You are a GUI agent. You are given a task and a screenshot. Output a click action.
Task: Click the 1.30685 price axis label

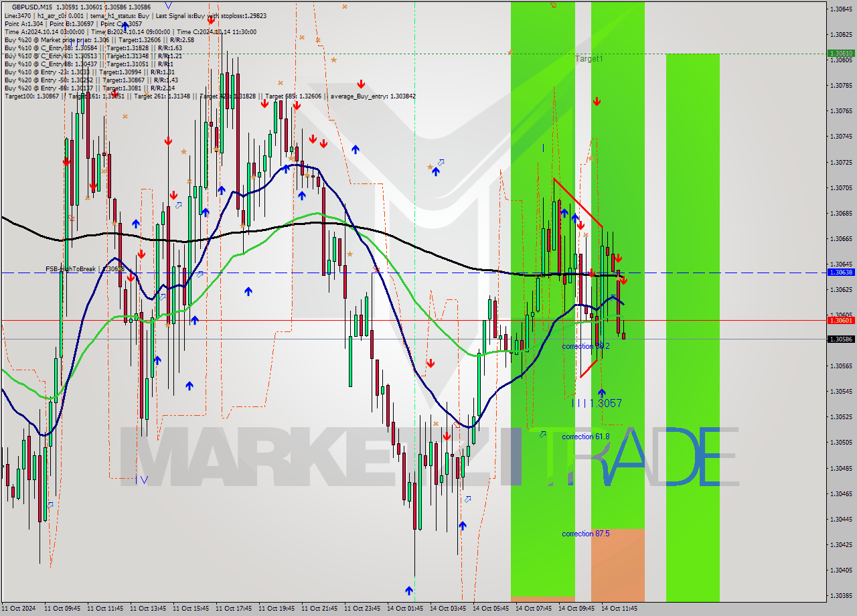pos(841,213)
